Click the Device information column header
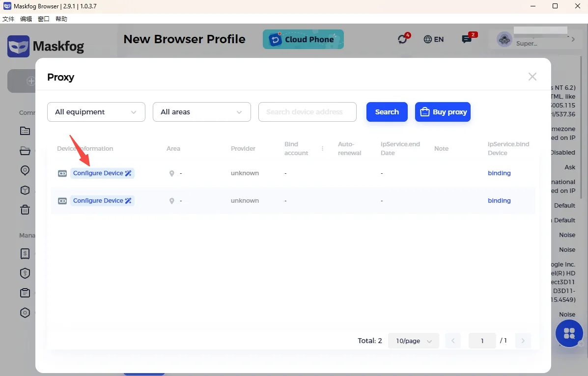This screenshot has width=588, height=376. 85,148
